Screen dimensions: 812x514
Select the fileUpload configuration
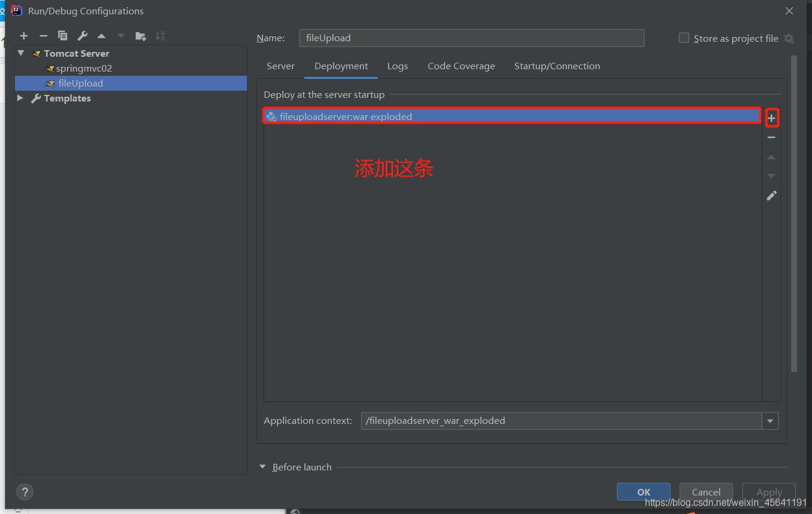pyautogui.click(x=131, y=83)
